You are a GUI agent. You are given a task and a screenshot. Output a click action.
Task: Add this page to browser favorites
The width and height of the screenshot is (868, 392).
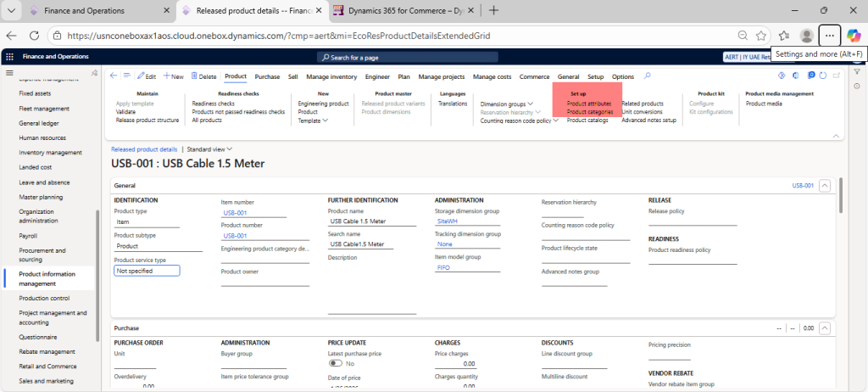[x=761, y=36]
